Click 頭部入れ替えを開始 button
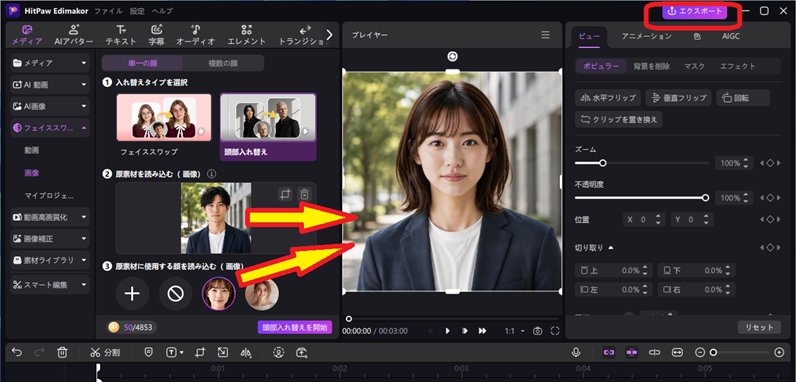 click(x=295, y=327)
